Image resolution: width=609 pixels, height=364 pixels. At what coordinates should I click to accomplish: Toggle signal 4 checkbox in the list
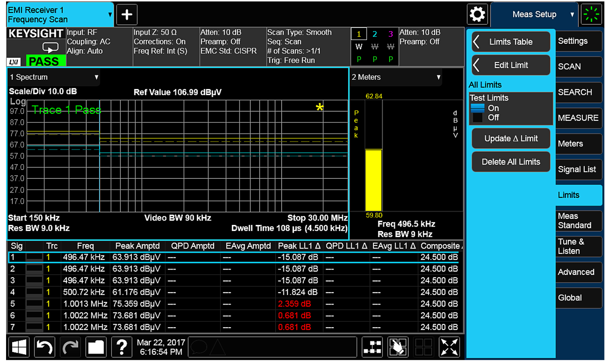coord(34,292)
